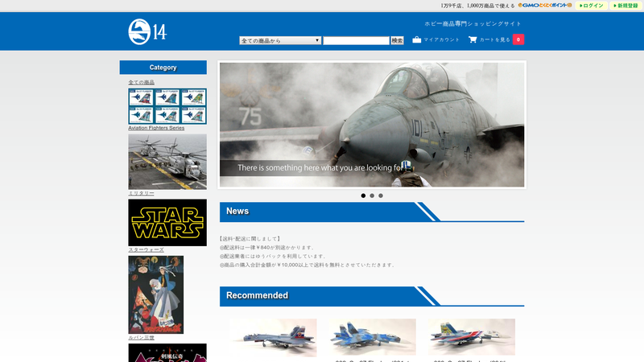The width and height of the screenshot is (644, 362).
Task: Open the Lupin poster category image
Action: pyautogui.click(x=155, y=294)
